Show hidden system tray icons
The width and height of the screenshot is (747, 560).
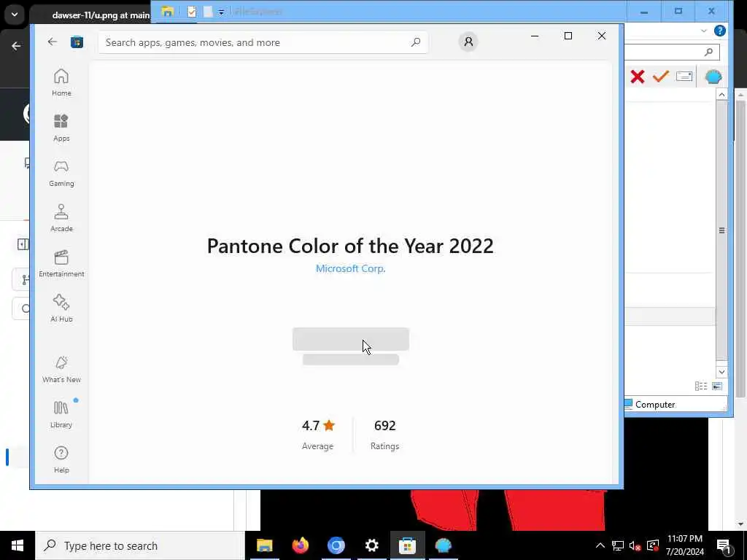click(x=600, y=545)
